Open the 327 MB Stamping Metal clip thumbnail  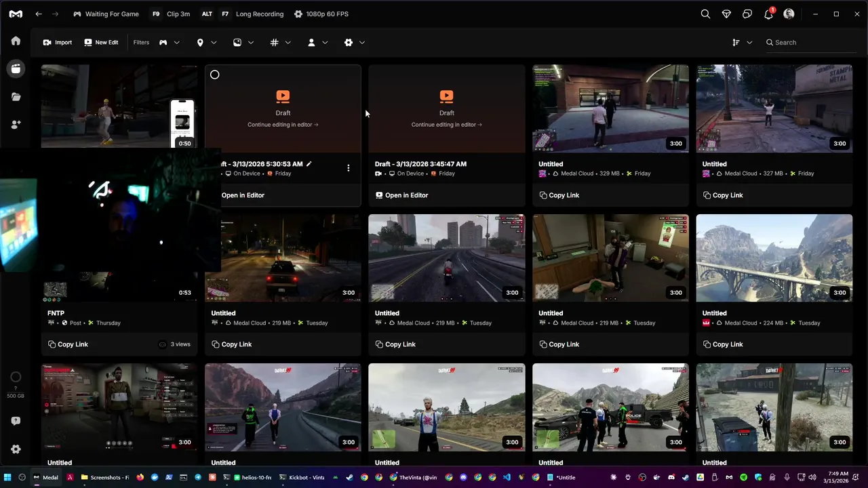click(x=774, y=108)
